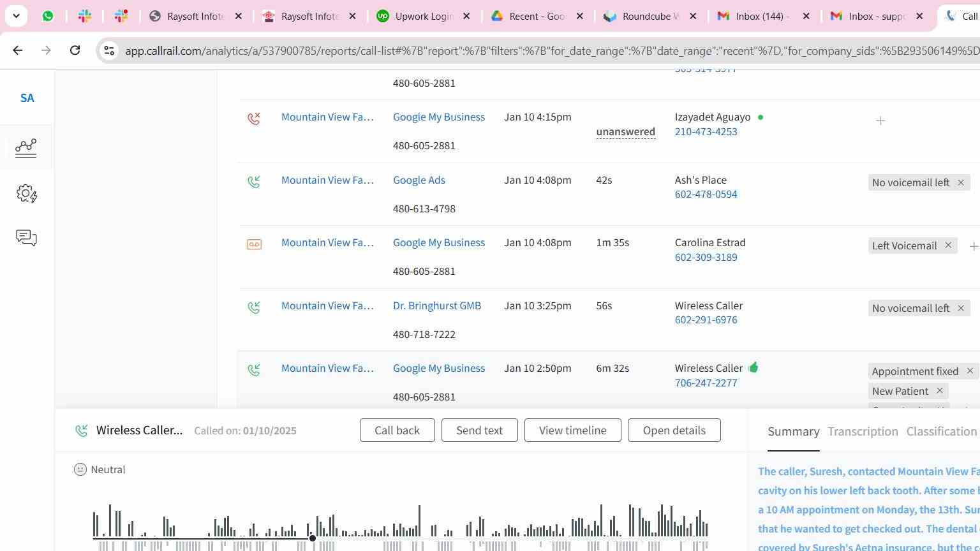Viewport: 980px width, 551px height.
Task: Open the WhatsApp browser tab
Action: coord(48,16)
